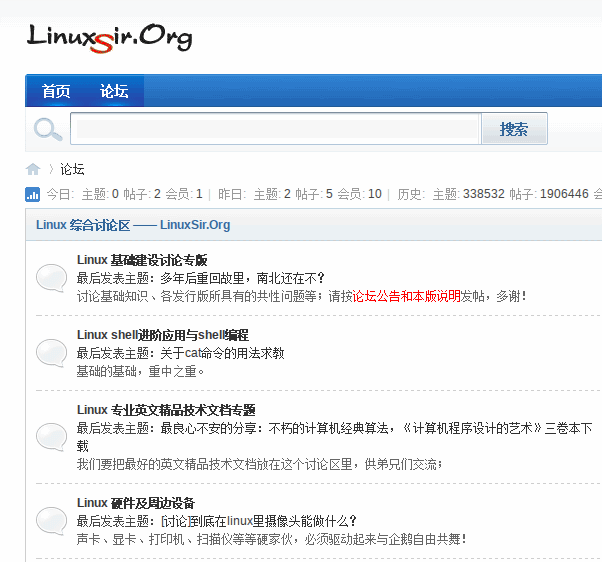This screenshot has height=562, width=602.
Task: Click the LinuxSir.Org logo
Action: (x=109, y=38)
